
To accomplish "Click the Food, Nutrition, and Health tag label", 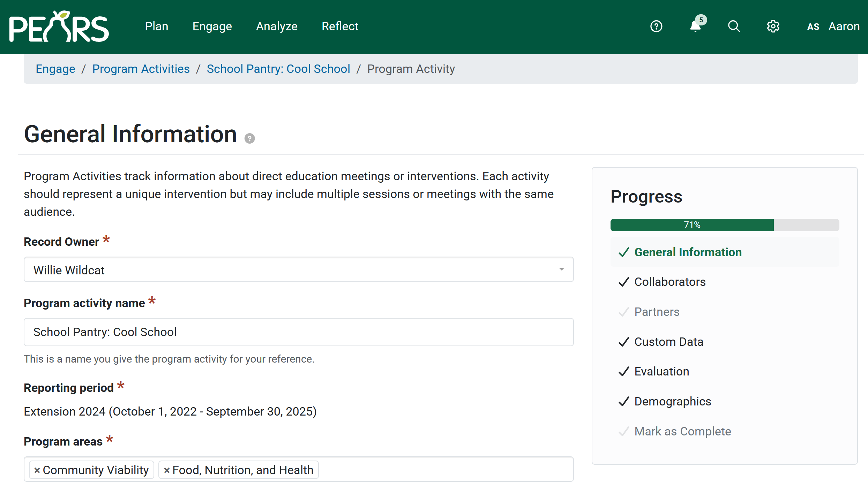I will click(x=243, y=470).
